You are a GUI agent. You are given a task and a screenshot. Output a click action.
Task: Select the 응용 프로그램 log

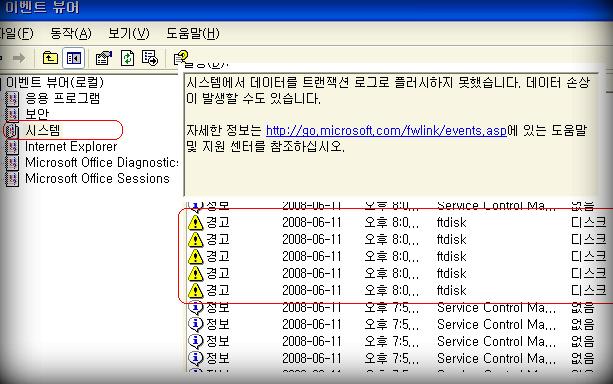63,98
